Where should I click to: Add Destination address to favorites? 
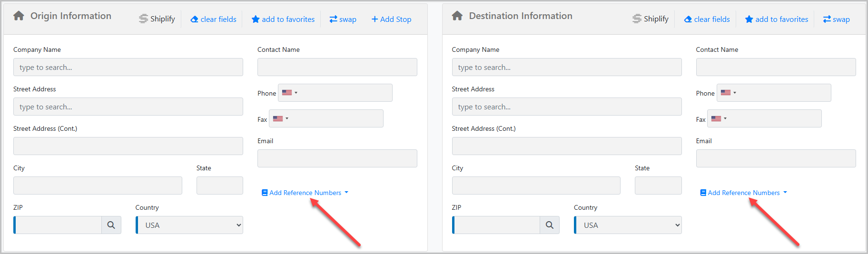(777, 19)
